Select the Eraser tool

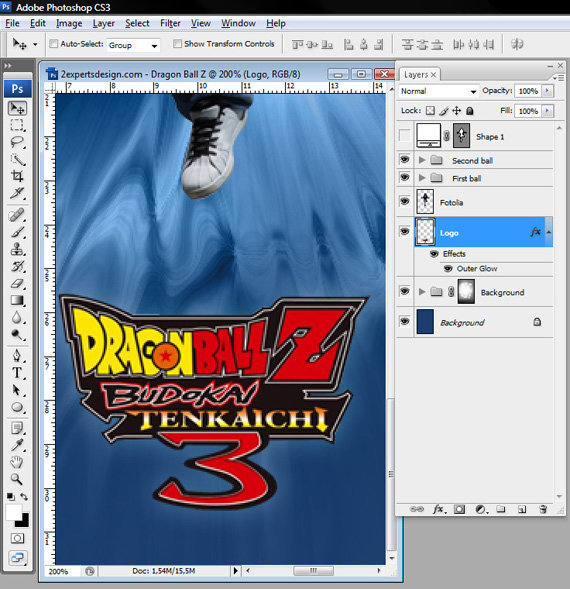(17, 283)
